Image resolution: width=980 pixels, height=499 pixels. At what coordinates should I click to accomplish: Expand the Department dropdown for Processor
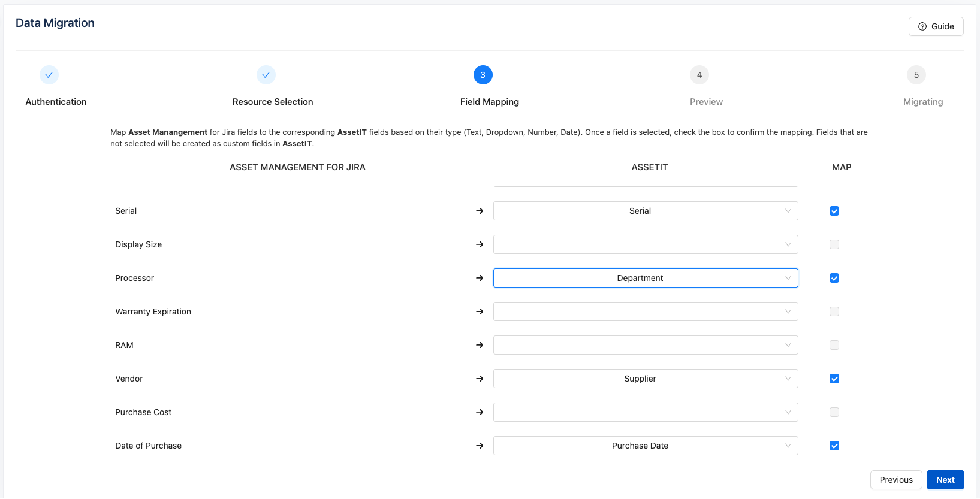[645, 278]
